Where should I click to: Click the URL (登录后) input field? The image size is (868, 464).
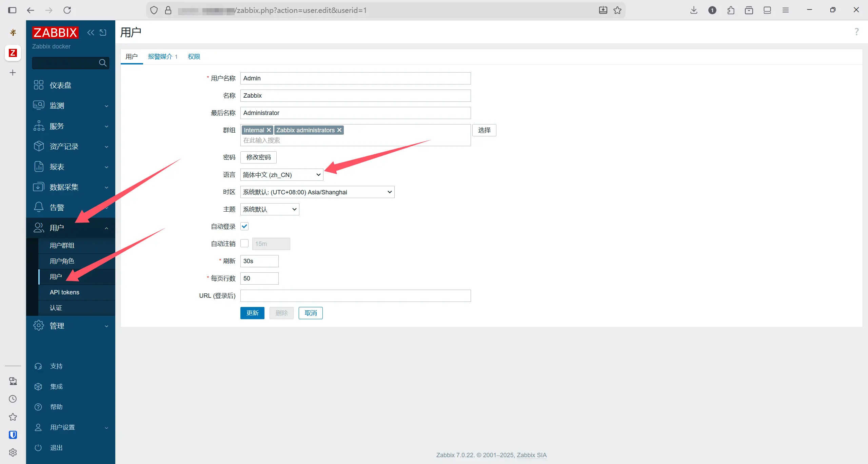pos(355,296)
